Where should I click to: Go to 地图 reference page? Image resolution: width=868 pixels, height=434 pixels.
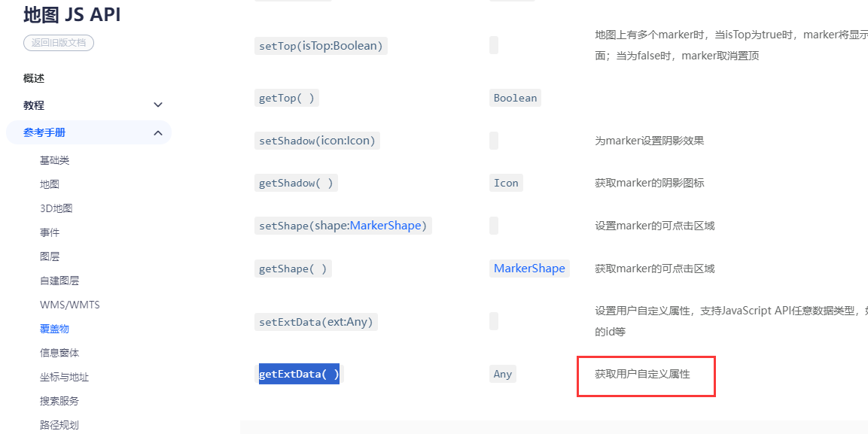point(50,185)
